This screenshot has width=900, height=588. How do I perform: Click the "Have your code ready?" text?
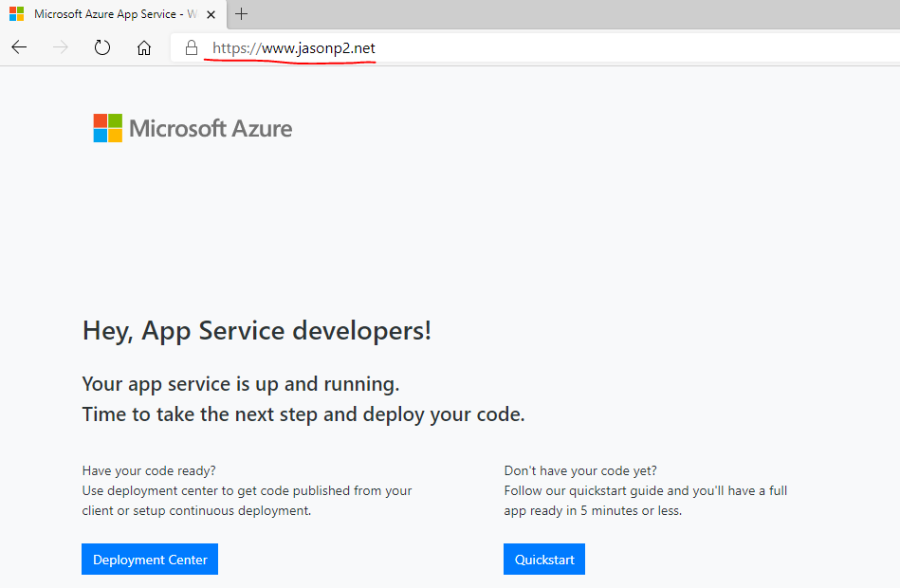[x=149, y=470]
